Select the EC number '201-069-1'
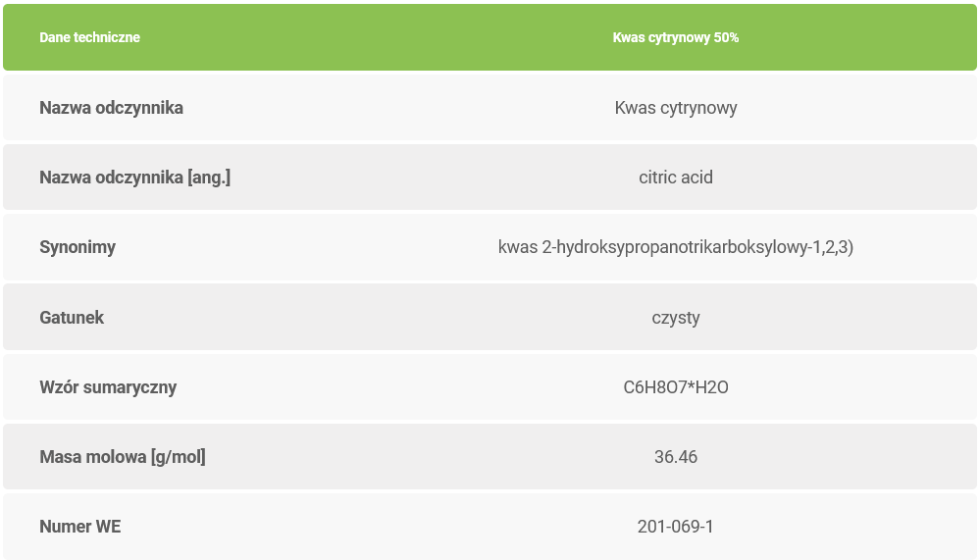The width and height of the screenshot is (980, 560). pos(675,527)
